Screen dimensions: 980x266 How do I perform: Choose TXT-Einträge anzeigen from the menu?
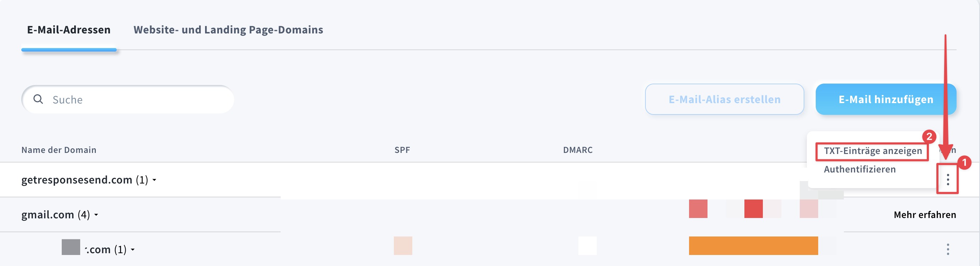(872, 151)
